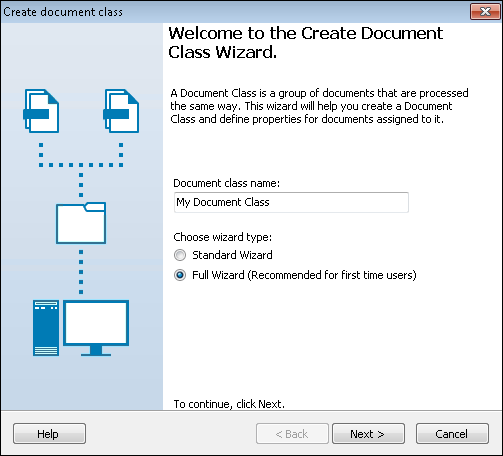Click the right document stack icon
This screenshot has height=456, width=503.
click(121, 111)
